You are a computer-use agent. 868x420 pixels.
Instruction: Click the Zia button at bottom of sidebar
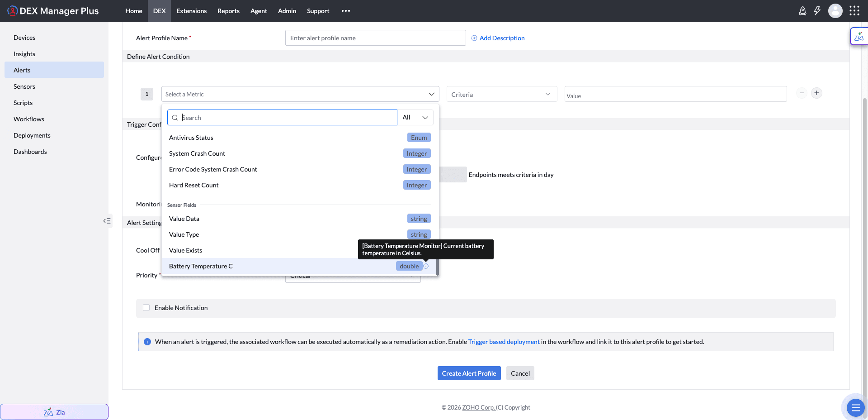pyautogui.click(x=54, y=412)
